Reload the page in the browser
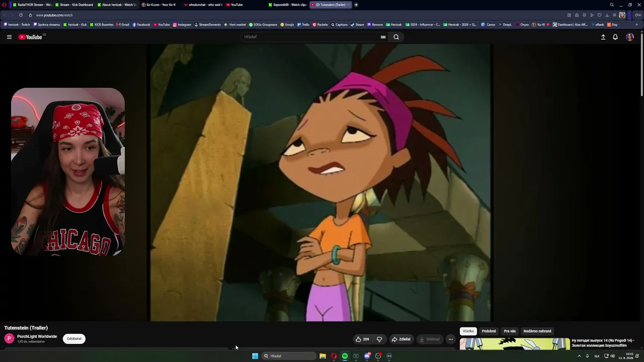 tap(21, 15)
